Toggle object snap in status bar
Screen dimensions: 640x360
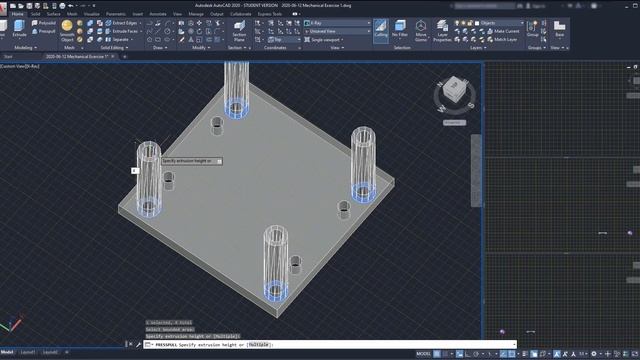pos(512,354)
